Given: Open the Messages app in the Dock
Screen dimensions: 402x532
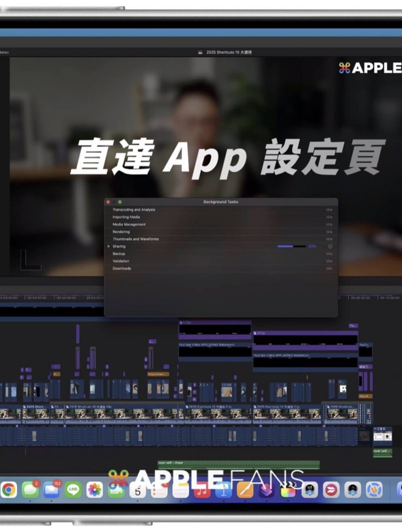Looking at the screenshot, I should pyautogui.click(x=30, y=490).
